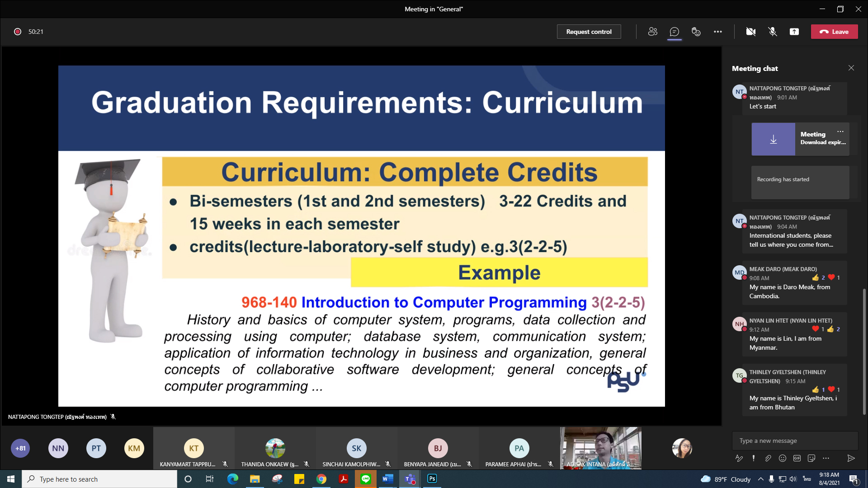
Task: Click into Type a new message field
Action: 795,441
